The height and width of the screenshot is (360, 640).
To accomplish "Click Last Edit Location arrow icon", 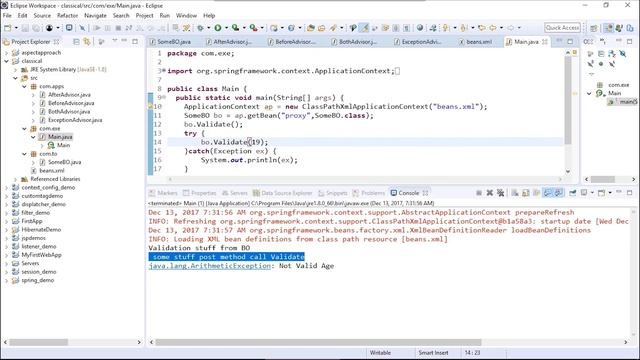I will (482, 28).
